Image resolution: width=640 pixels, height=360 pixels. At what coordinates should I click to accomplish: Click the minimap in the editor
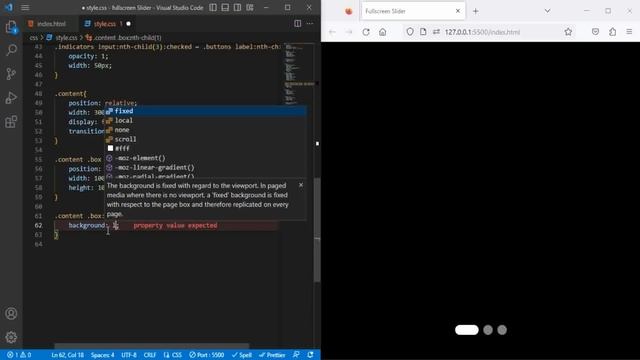298,73
